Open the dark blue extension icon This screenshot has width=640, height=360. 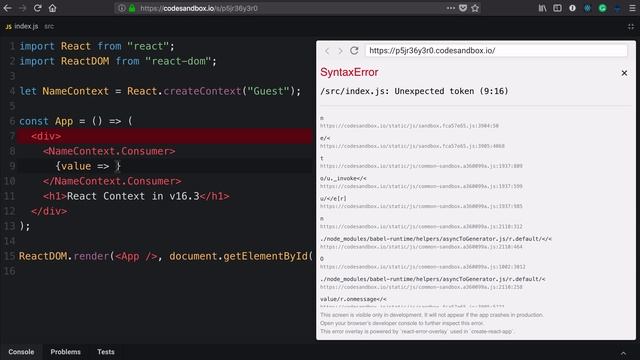pos(617,8)
